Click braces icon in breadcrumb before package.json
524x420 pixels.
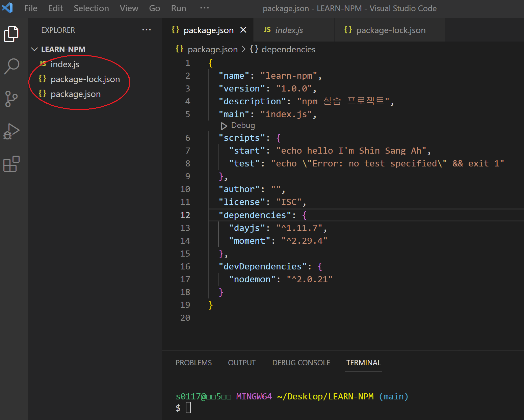[180, 49]
